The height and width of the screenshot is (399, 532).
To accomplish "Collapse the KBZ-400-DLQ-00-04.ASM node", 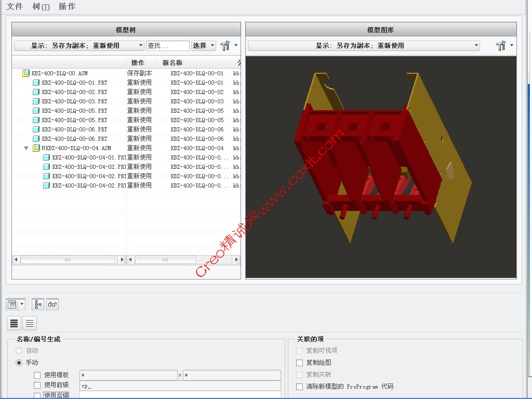I will coord(26,148).
